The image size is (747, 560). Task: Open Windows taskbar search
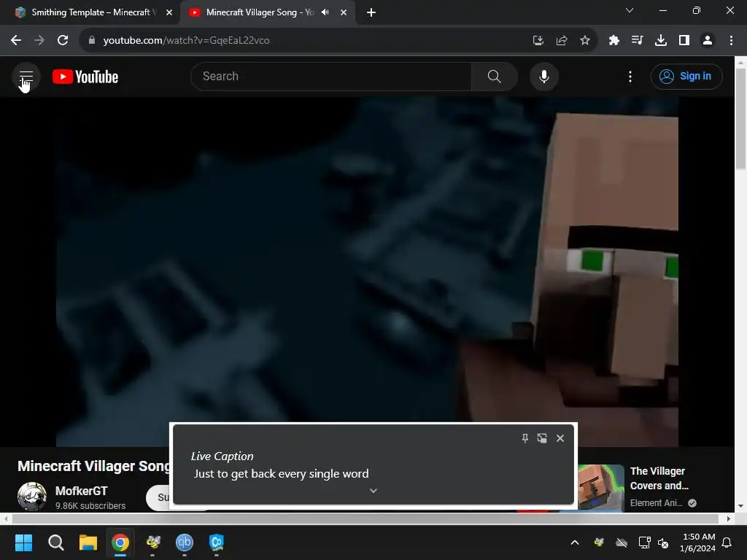pos(55,542)
